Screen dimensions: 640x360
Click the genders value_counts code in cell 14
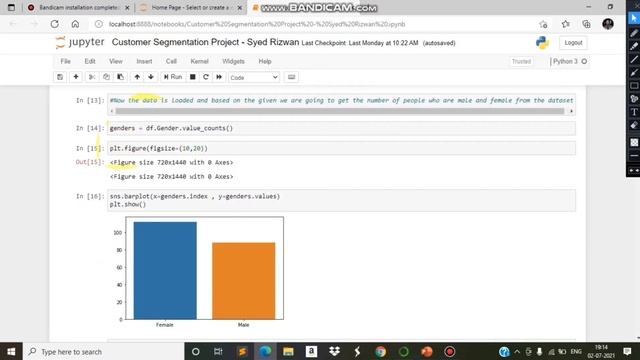pyautogui.click(x=171, y=128)
